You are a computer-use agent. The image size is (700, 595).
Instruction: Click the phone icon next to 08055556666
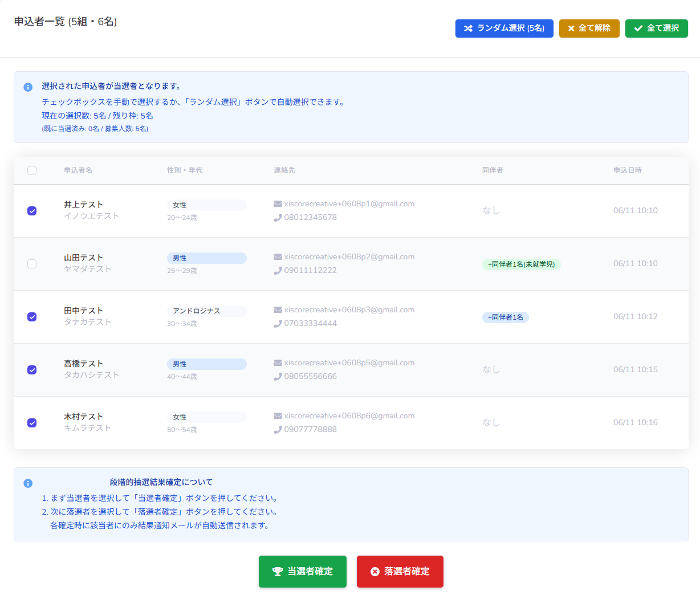(x=278, y=377)
